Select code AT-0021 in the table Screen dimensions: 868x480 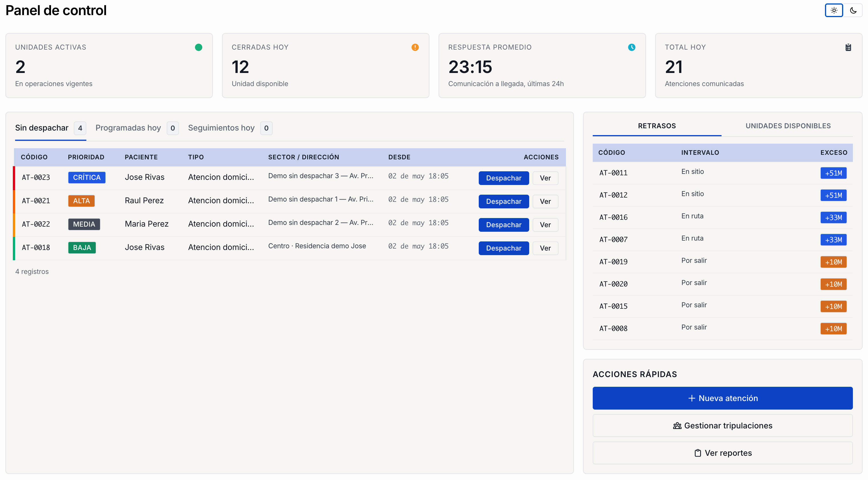(x=36, y=201)
